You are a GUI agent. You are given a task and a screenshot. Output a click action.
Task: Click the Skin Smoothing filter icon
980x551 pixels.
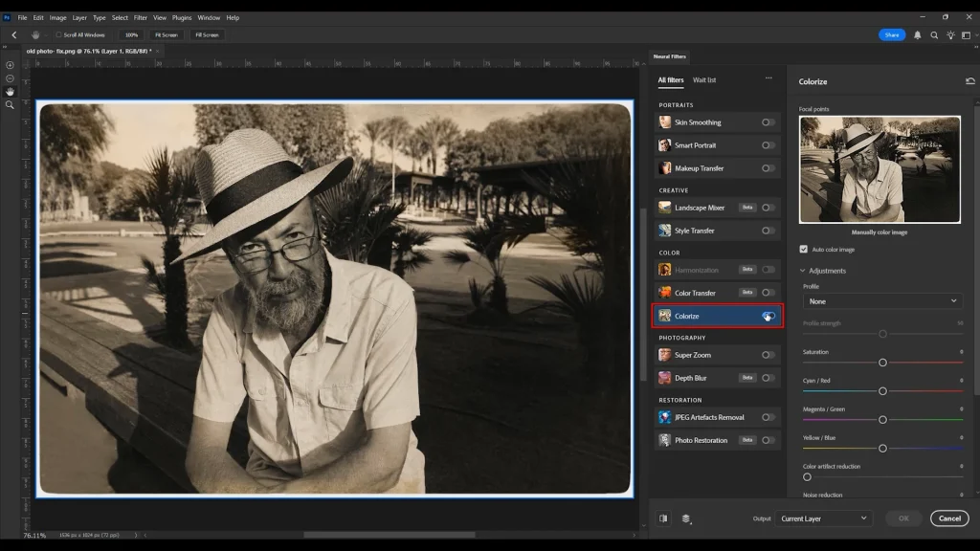pyautogui.click(x=664, y=122)
